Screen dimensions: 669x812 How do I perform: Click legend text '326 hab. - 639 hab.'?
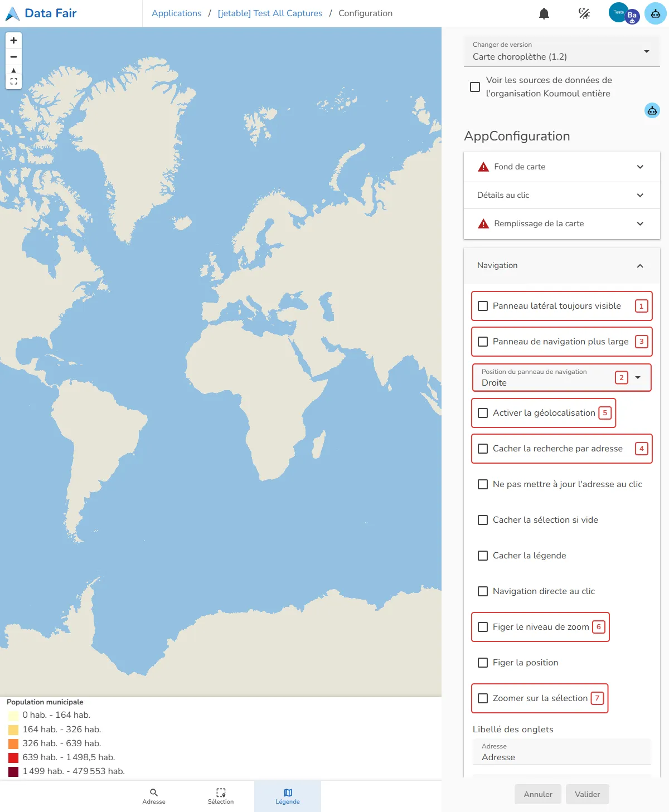62,743
